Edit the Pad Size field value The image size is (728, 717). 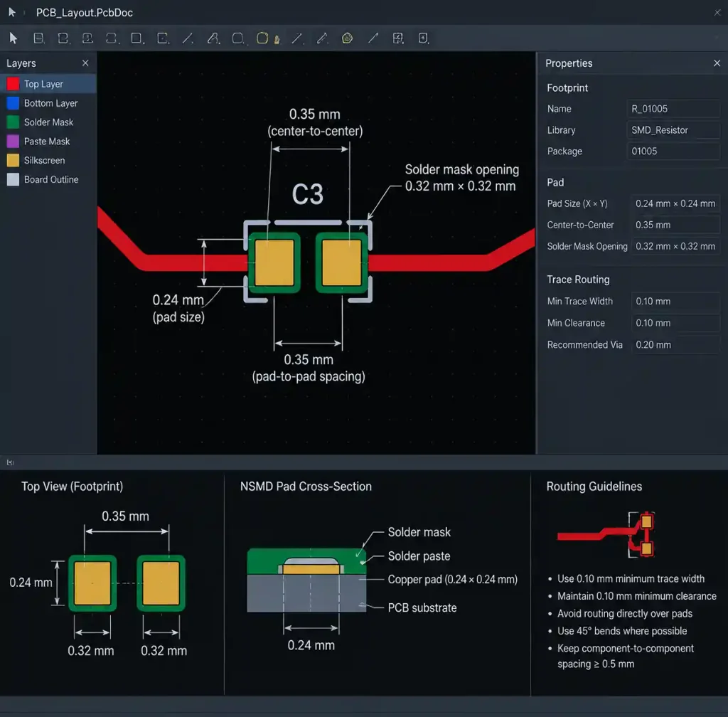click(675, 203)
